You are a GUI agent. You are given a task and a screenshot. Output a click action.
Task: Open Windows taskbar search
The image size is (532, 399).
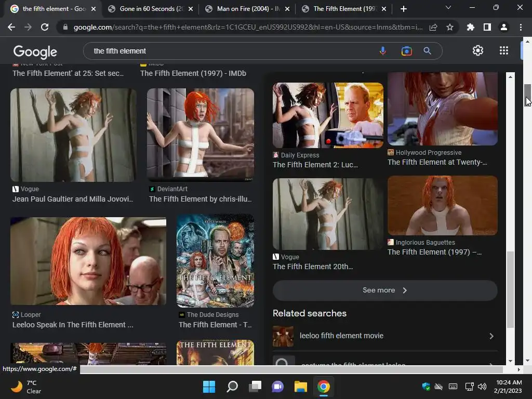click(232, 387)
